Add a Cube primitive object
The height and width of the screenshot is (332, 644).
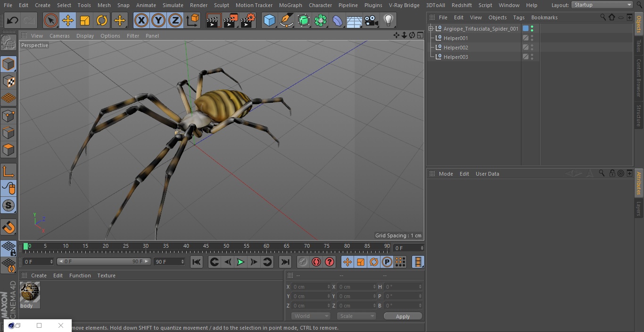tap(269, 20)
